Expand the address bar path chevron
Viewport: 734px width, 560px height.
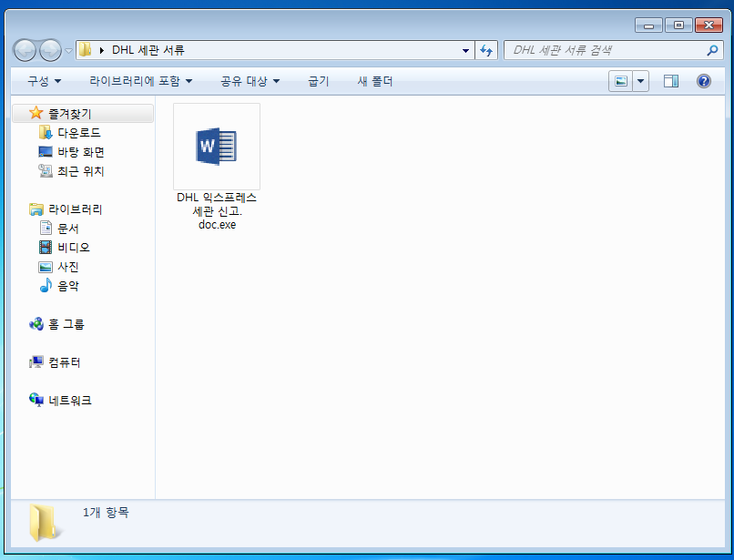coord(102,50)
